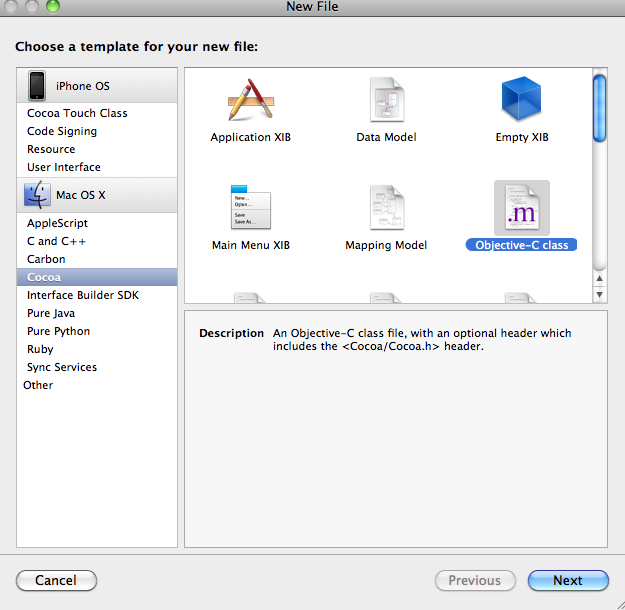Select AppleScript category

coord(97,223)
